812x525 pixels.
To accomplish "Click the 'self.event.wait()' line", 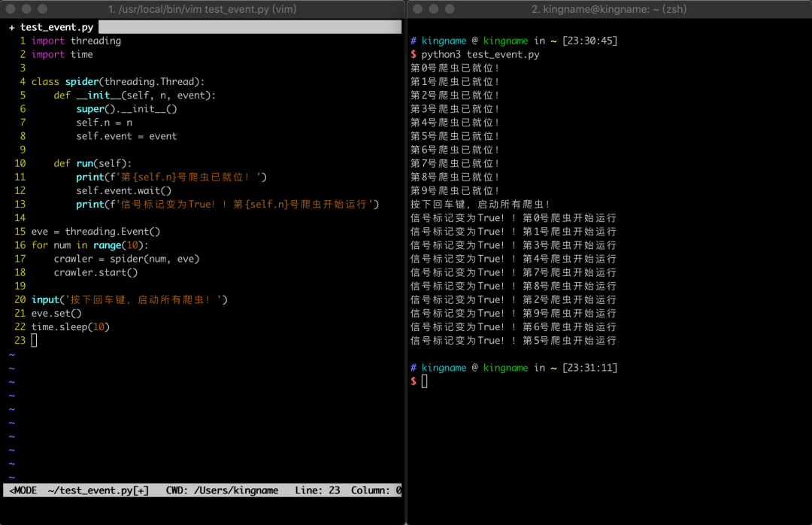I will pos(124,191).
